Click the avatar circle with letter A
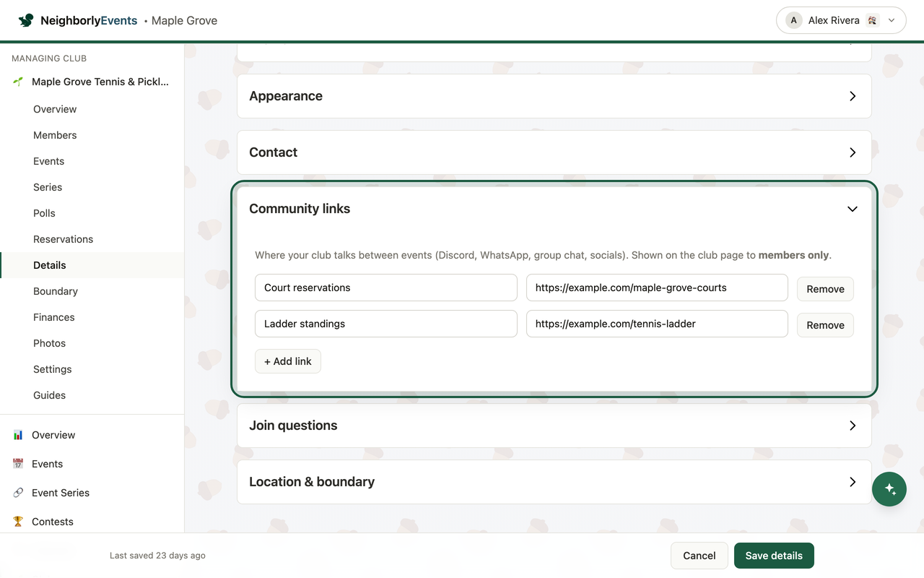Screen dimensions: 924x578 pos(794,20)
